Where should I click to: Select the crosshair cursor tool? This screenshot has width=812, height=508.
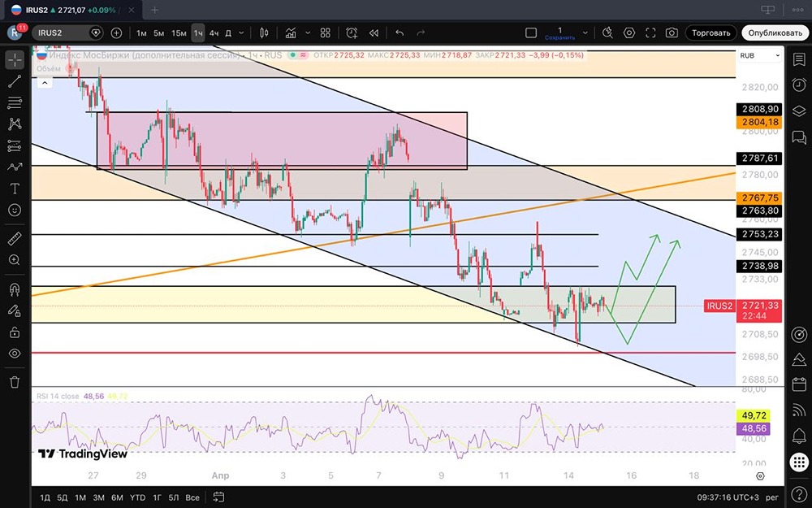point(15,59)
